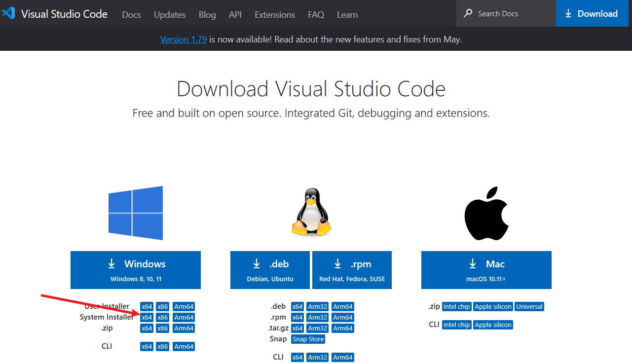This screenshot has height=364, width=632.
Task: Download Windows .zip x86
Action: coord(163,328)
